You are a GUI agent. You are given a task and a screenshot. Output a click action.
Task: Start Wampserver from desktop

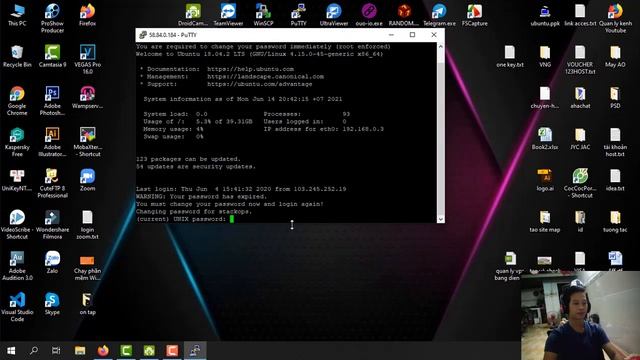[x=87, y=98]
